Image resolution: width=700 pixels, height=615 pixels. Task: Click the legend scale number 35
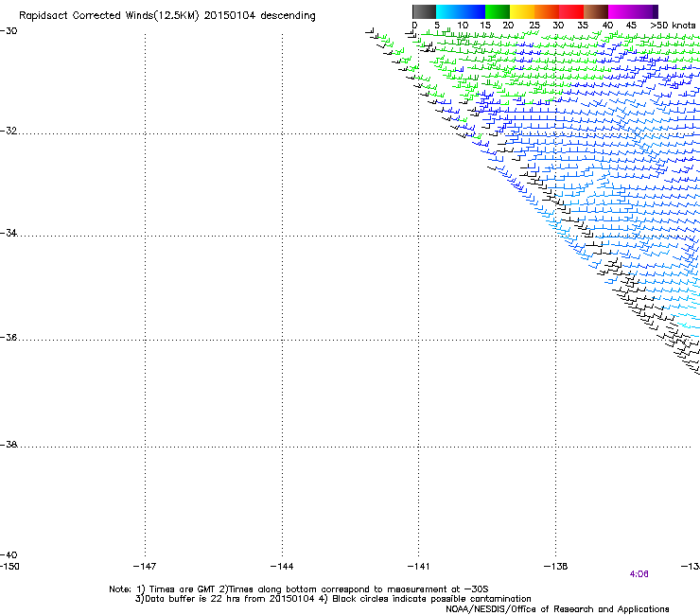(x=583, y=26)
